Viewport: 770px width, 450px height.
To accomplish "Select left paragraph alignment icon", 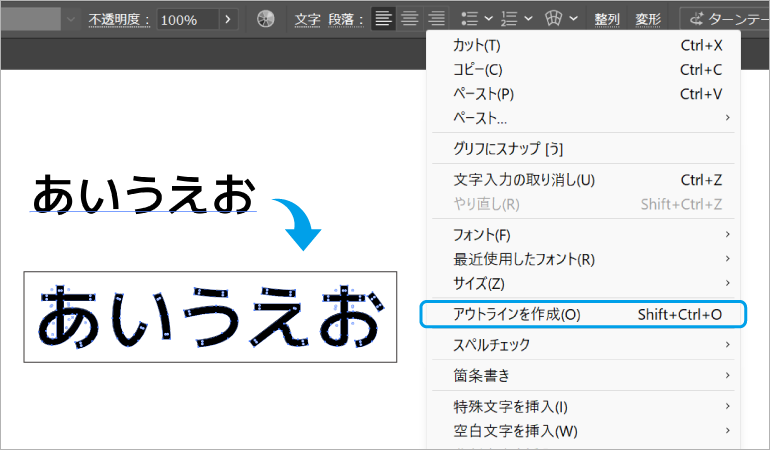I will pyautogui.click(x=384, y=19).
